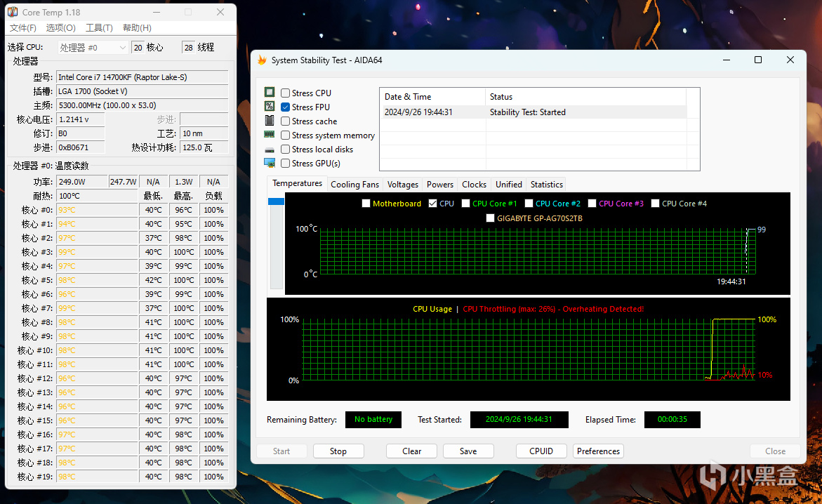
Task: Maximize the AIDA64 System Stability Test window
Action: coord(758,60)
